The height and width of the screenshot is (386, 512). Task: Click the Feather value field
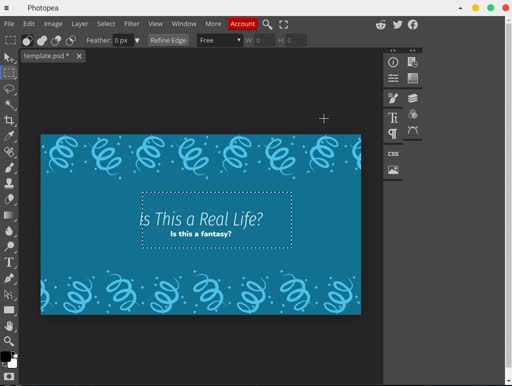(123, 41)
